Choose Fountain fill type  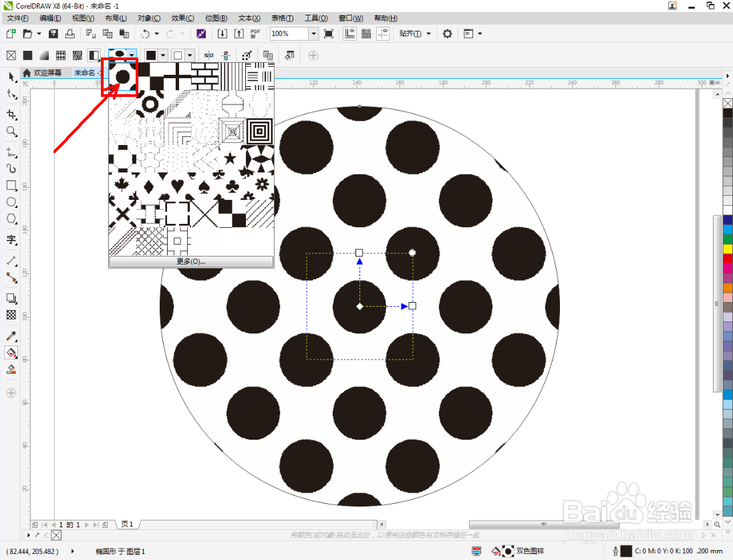tap(44, 55)
